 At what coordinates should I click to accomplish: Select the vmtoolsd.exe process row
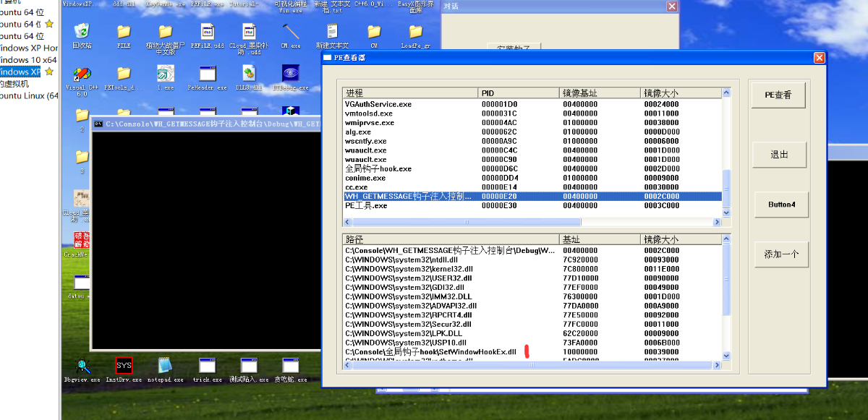coord(532,113)
